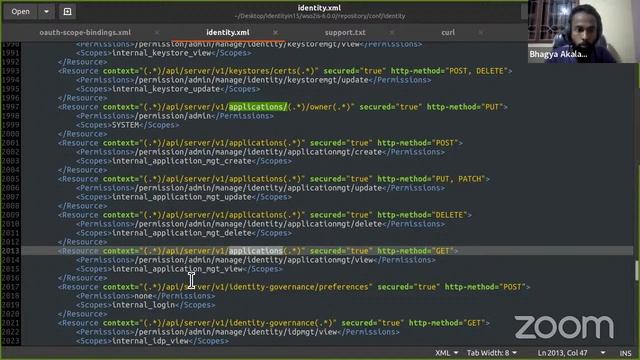The image size is (640, 360).
Task: Click the file path subtitle under the title
Action: pos(320,16)
